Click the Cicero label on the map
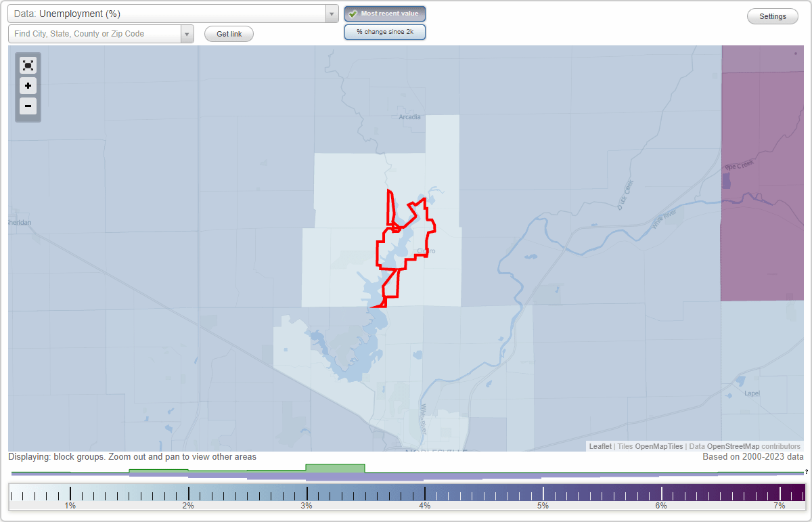Screen dimensions: 812x522 pos(426,251)
